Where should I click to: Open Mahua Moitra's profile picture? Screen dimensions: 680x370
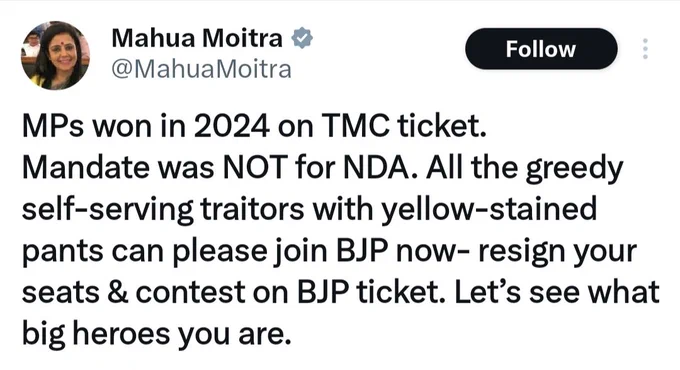click(55, 56)
